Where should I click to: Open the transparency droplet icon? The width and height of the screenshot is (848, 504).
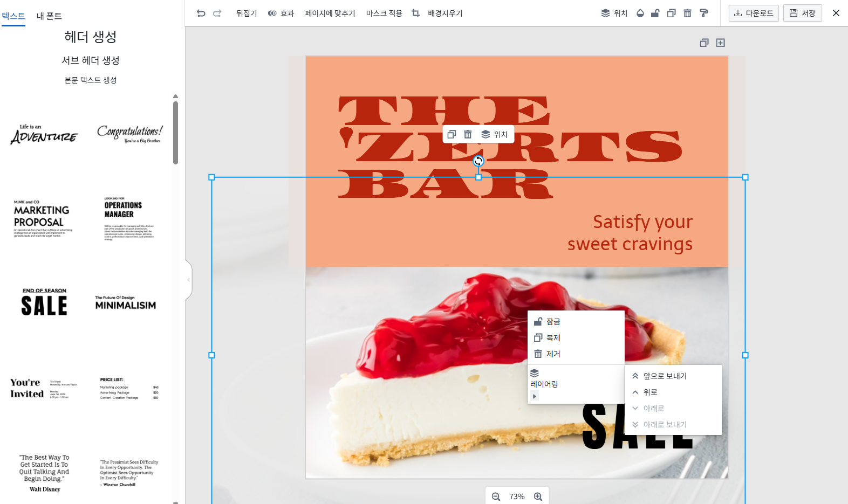point(640,13)
